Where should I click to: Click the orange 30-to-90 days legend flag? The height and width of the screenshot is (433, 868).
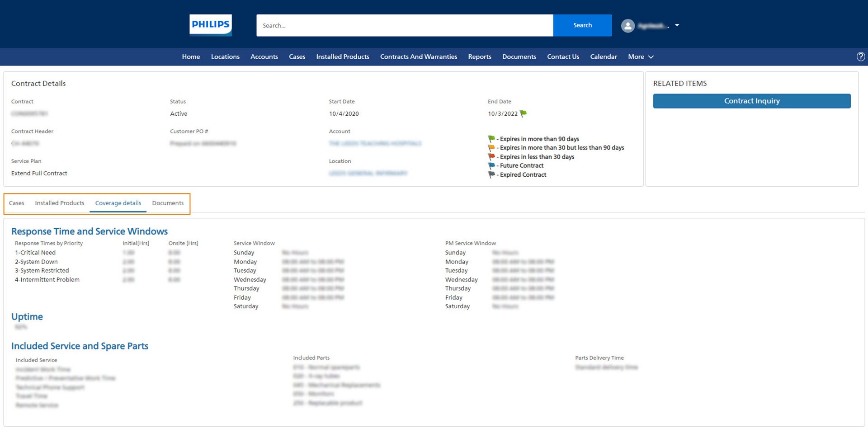coord(491,148)
